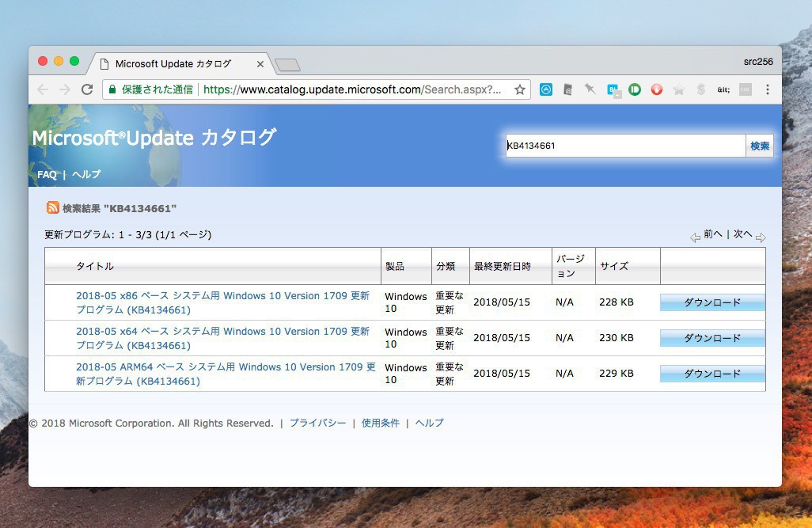
Task: Click the bookmark star in address bar
Action: coord(520,89)
